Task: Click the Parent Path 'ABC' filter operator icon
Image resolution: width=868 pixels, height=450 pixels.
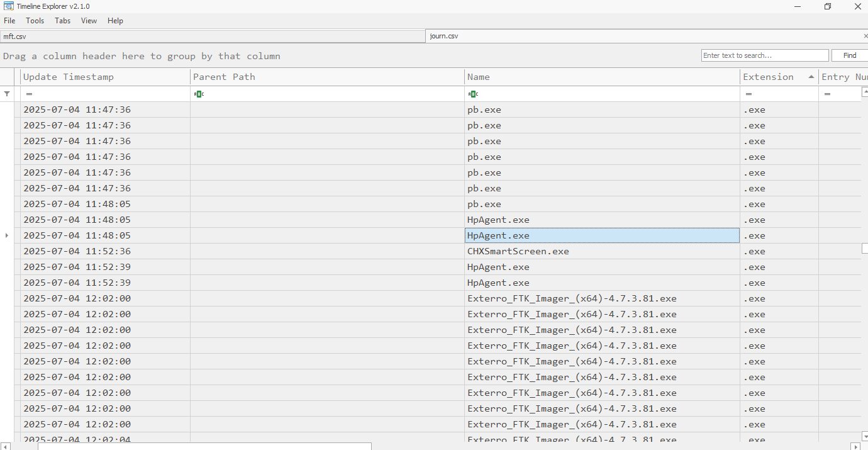Action: (199, 94)
